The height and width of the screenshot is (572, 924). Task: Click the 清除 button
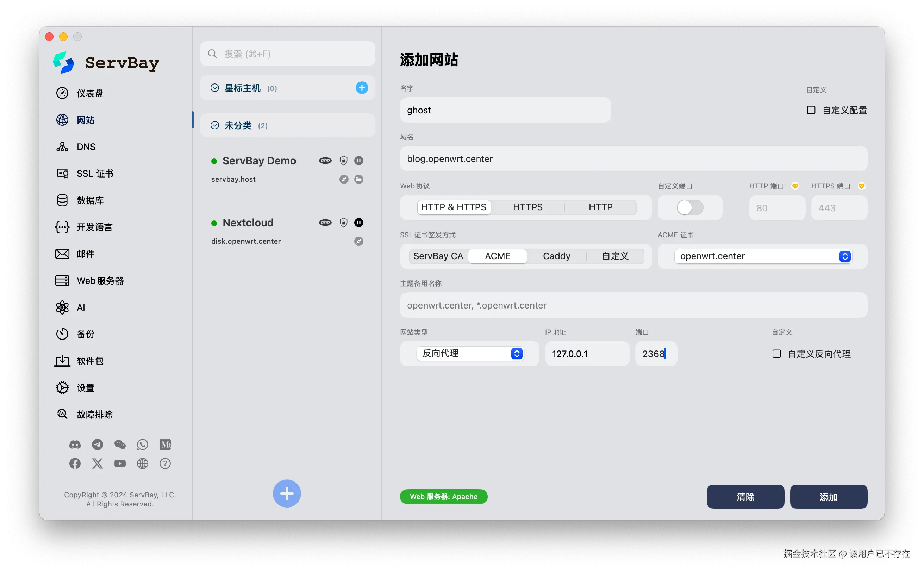[745, 496]
